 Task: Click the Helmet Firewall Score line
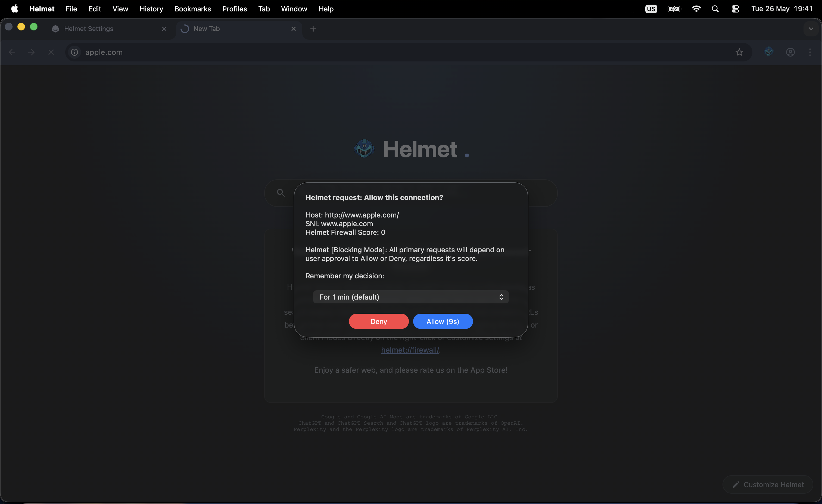pyautogui.click(x=345, y=232)
